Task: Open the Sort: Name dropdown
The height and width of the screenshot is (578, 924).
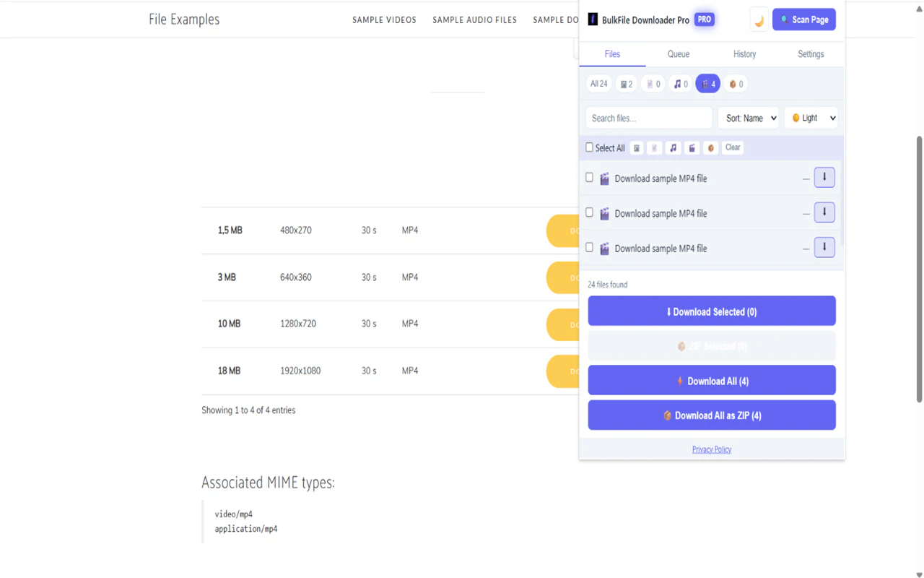Action: coord(749,118)
